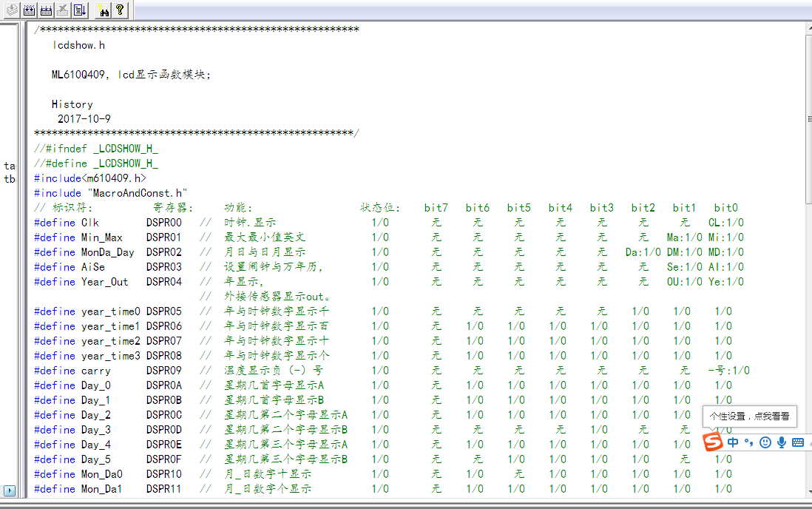Click the date '2017-10-9' text
This screenshot has width=812, height=509.
coord(84,118)
